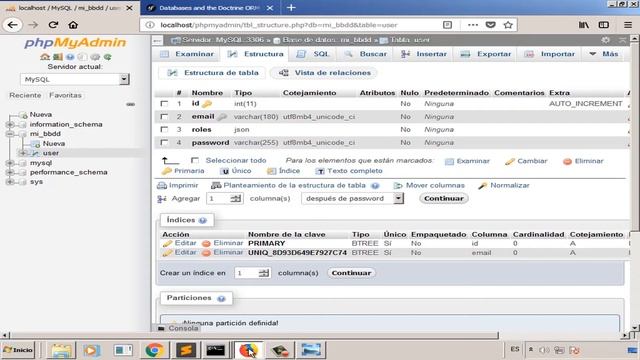Switch to the Examinar tab
The image size is (640, 360).
coord(187,54)
